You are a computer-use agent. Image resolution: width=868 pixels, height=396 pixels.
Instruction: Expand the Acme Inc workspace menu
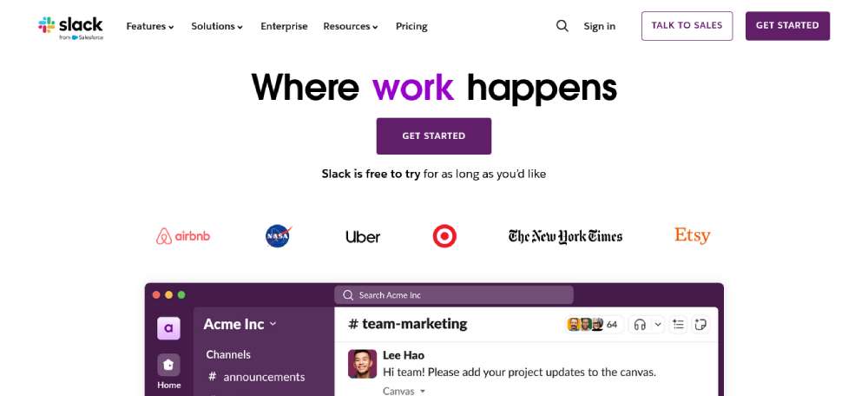pos(240,324)
